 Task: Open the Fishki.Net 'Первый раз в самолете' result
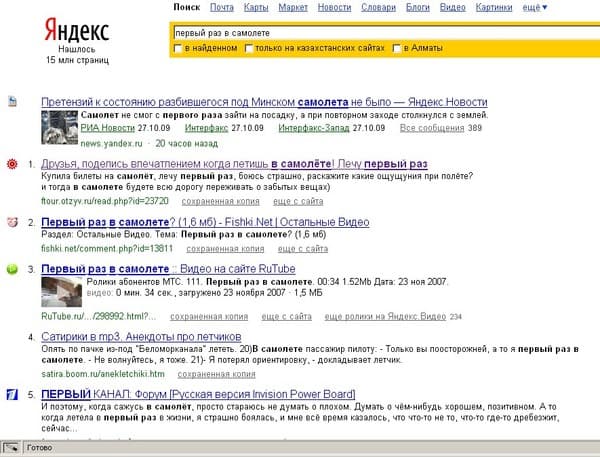[x=205, y=222]
